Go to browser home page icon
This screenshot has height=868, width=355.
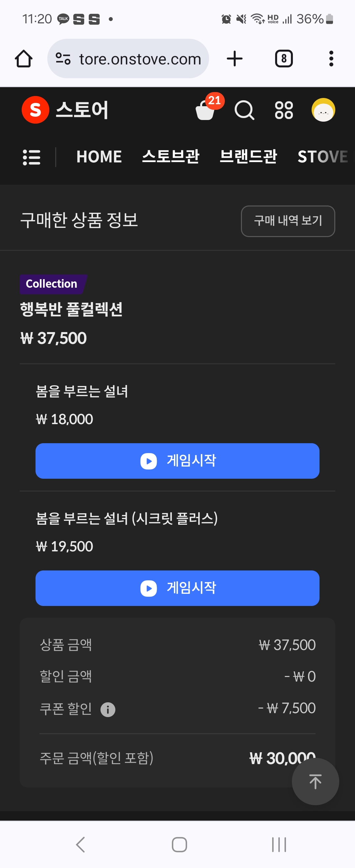pos(24,59)
